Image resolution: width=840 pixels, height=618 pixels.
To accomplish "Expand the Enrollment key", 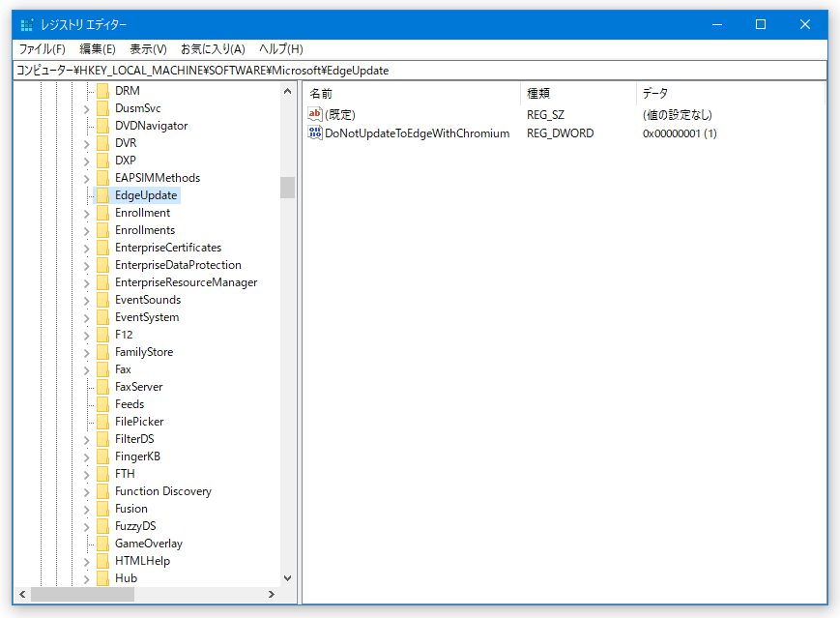I will click(x=86, y=214).
